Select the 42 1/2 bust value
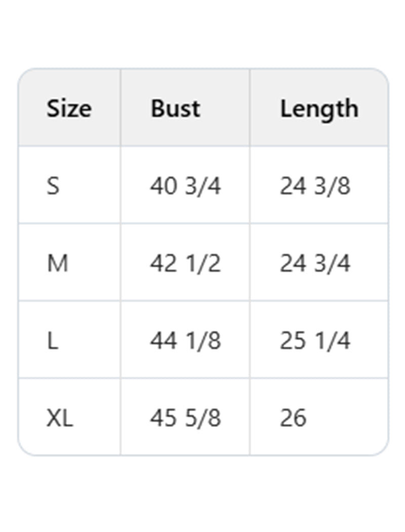Screen dimensions: 405x532 pos(185,263)
